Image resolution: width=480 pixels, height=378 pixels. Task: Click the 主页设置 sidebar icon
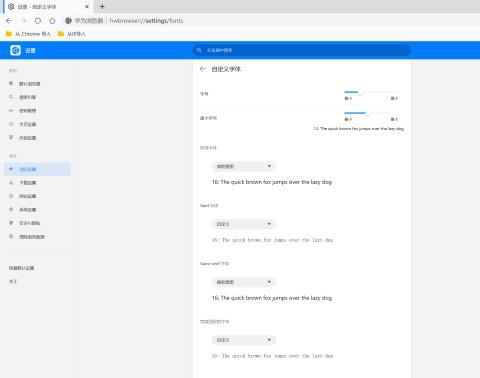11,124
